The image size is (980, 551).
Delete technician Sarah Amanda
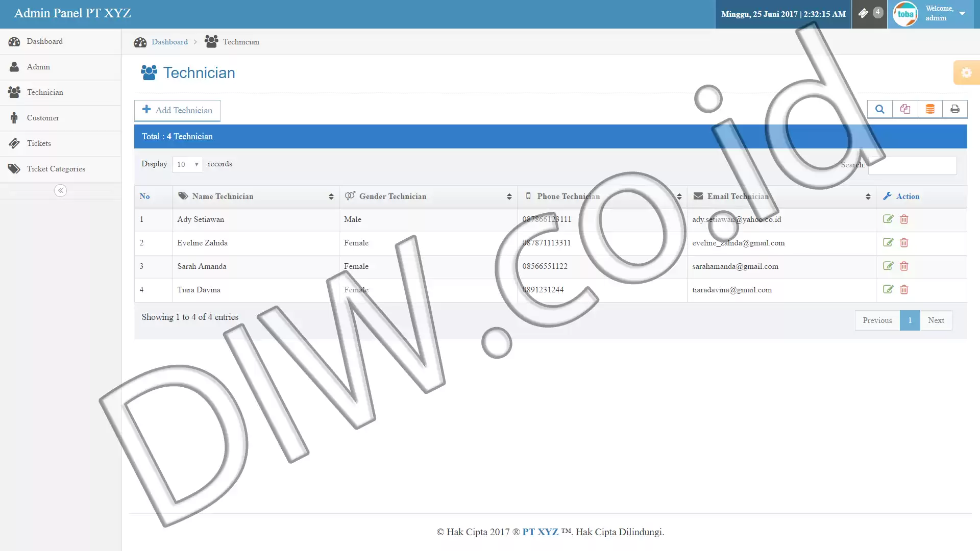coord(904,266)
